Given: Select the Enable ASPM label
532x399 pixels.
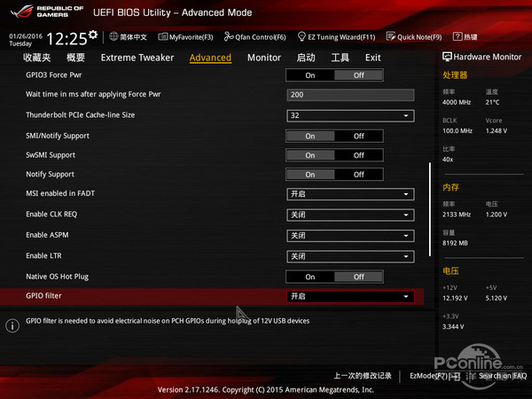Looking at the screenshot, I should (x=47, y=235).
